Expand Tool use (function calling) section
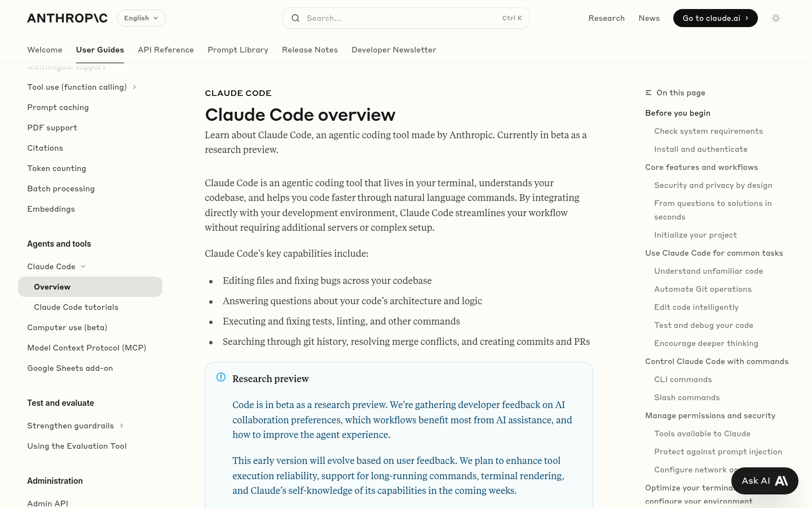The width and height of the screenshot is (812, 508). 134,87
